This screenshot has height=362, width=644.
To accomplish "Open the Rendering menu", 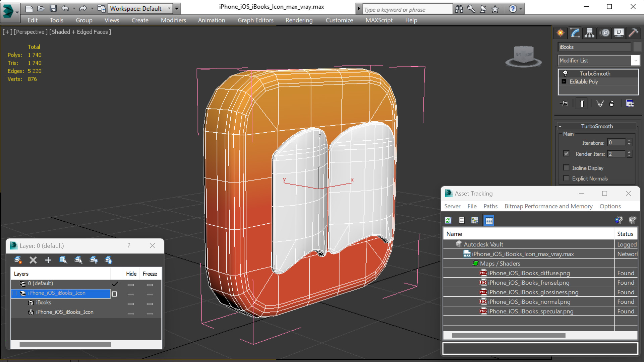I will pyautogui.click(x=299, y=20).
